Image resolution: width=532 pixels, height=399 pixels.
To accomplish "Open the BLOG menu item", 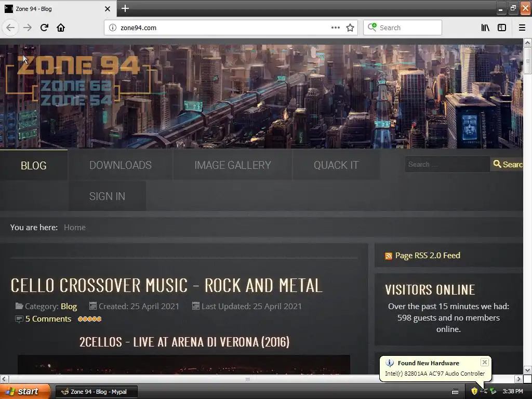I will (x=34, y=165).
